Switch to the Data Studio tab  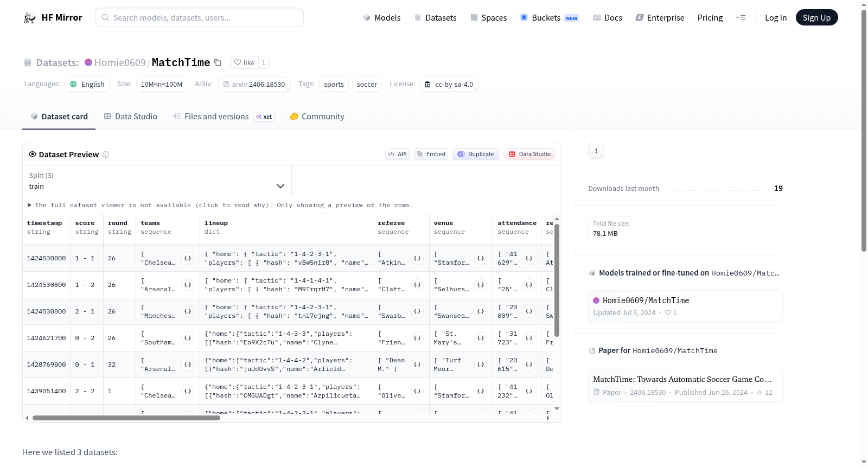[131, 117]
